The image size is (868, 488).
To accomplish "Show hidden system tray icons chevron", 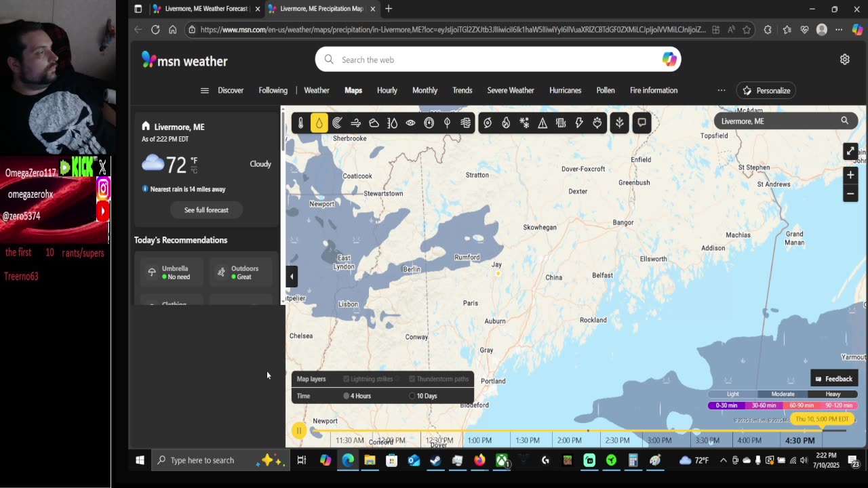I will pos(723,460).
